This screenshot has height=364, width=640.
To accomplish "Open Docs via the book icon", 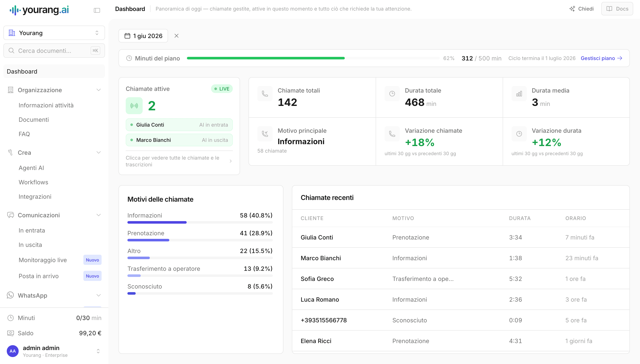I will (609, 9).
